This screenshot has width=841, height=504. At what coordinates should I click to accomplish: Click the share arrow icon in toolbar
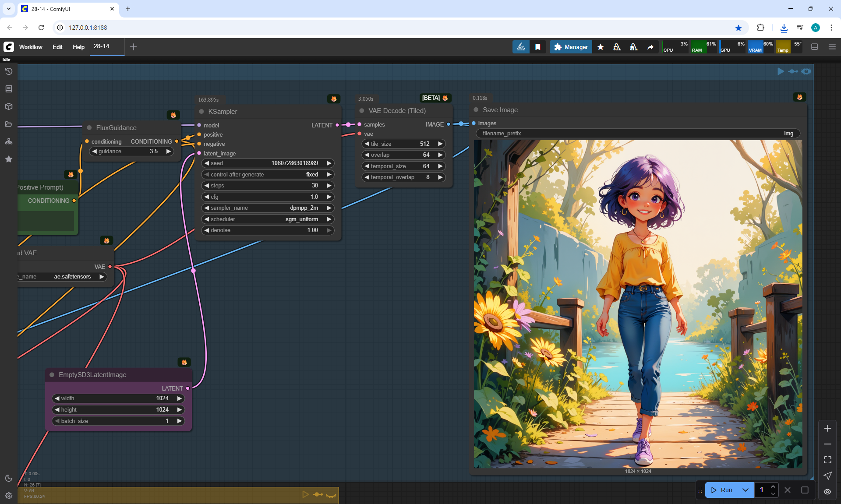click(x=650, y=47)
